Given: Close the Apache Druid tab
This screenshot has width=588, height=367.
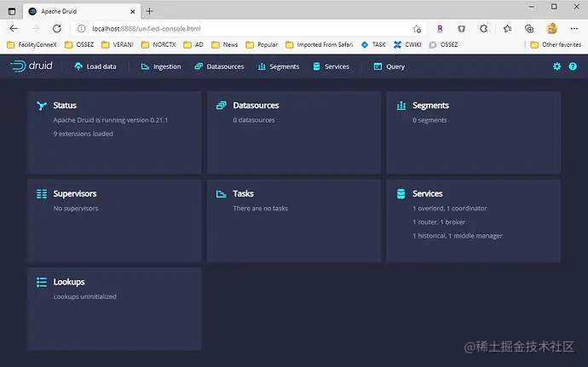Looking at the screenshot, I should click(132, 12).
